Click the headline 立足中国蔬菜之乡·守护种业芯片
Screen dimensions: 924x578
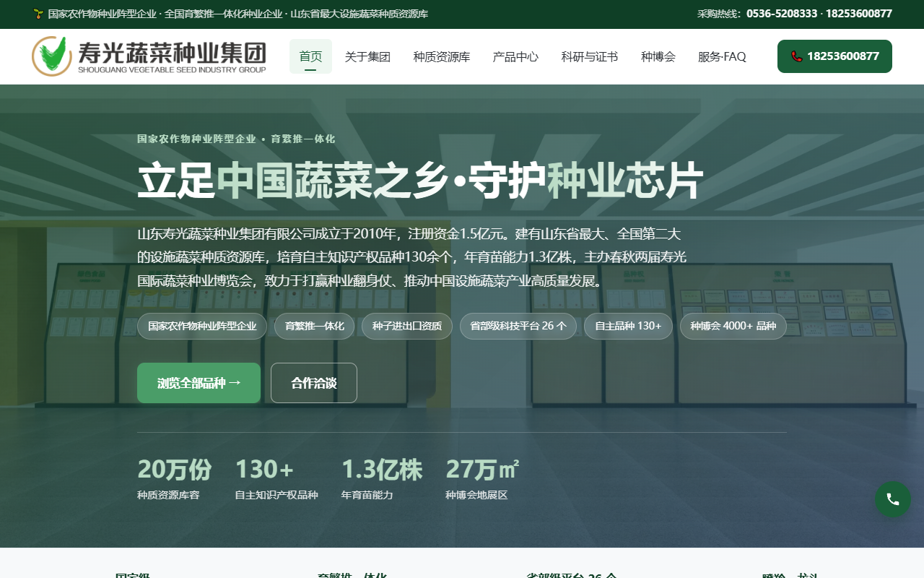click(420, 181)
